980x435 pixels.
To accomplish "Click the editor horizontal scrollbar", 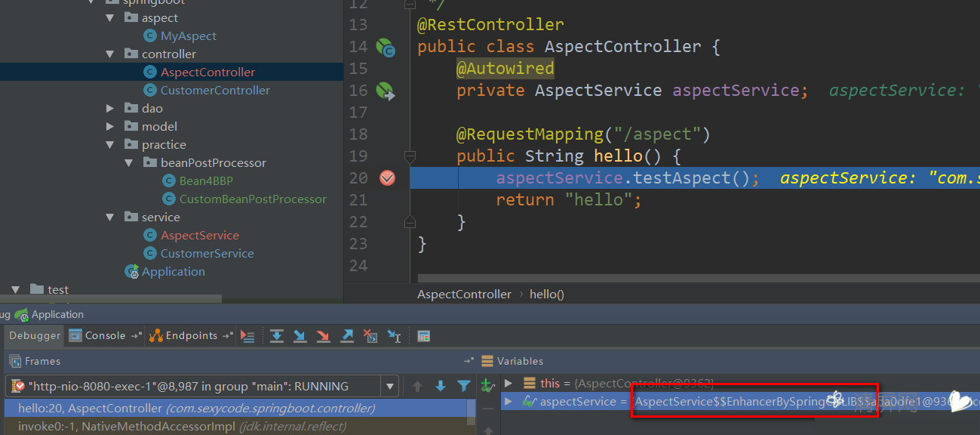I will [699, 279].
